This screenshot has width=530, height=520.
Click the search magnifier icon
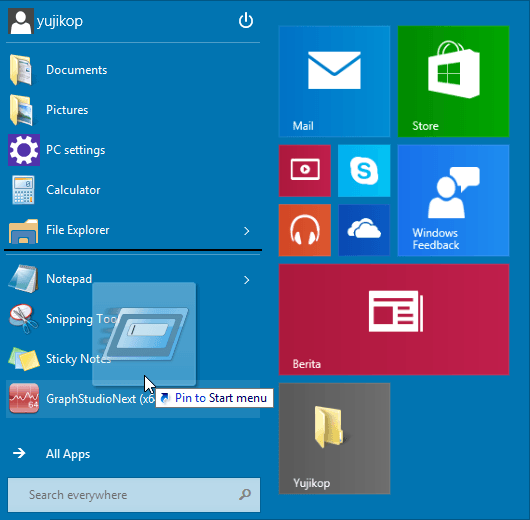point(245,495)
